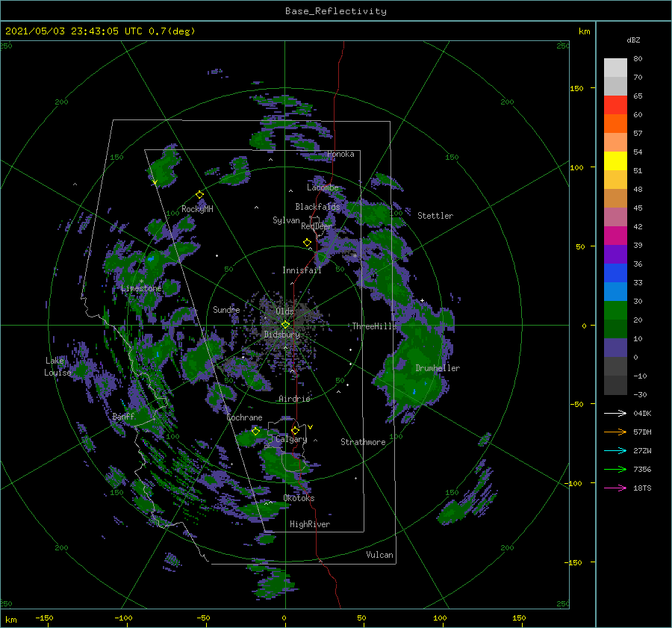Select the yellow 54-51 dBZ color swatch
The height and width of the screenshot is (628, 672).
(615, 161)
